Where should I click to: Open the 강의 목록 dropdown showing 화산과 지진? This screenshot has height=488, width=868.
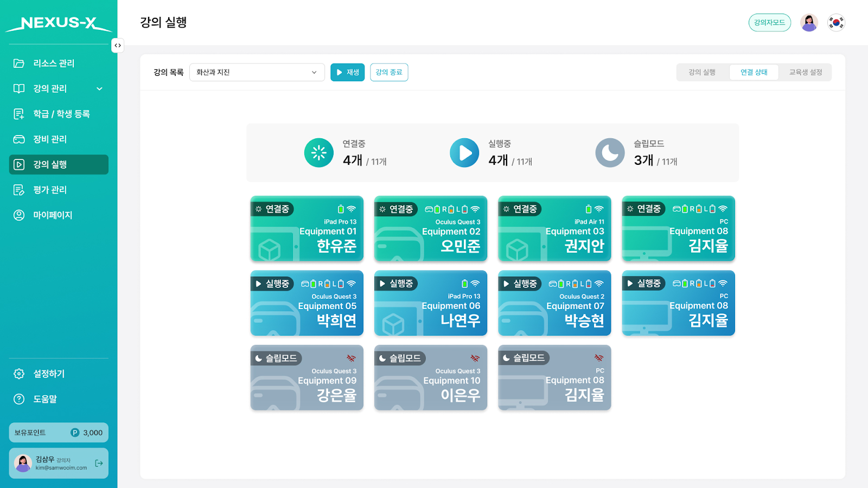(257, 72)
